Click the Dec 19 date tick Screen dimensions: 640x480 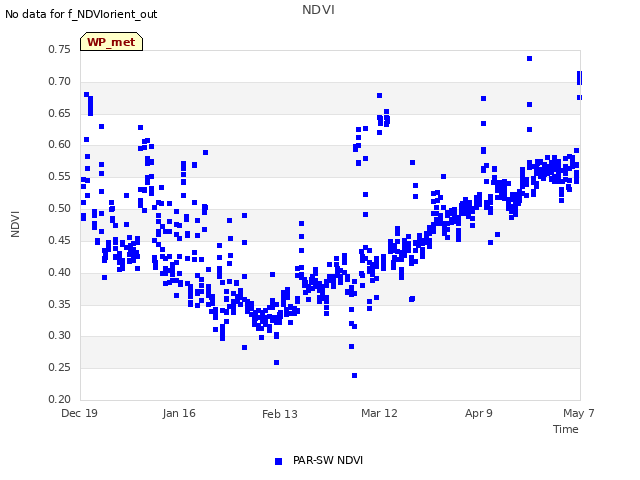[x=79, y=413]
